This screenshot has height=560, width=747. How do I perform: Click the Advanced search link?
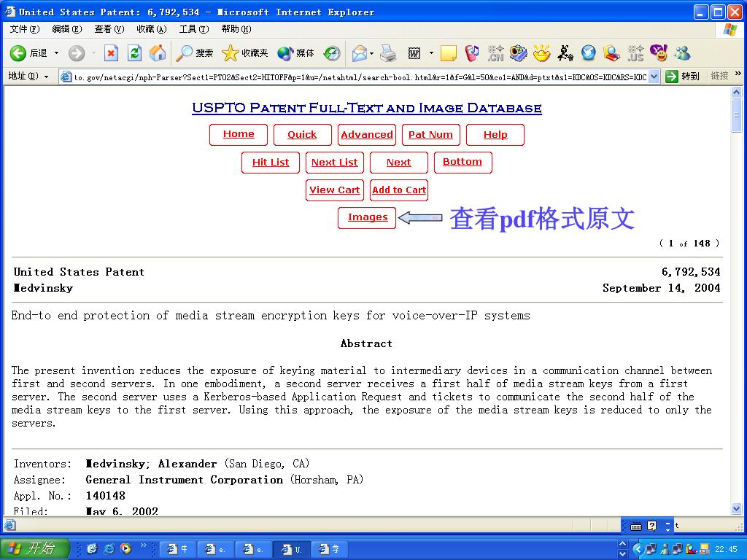[367, 135]
